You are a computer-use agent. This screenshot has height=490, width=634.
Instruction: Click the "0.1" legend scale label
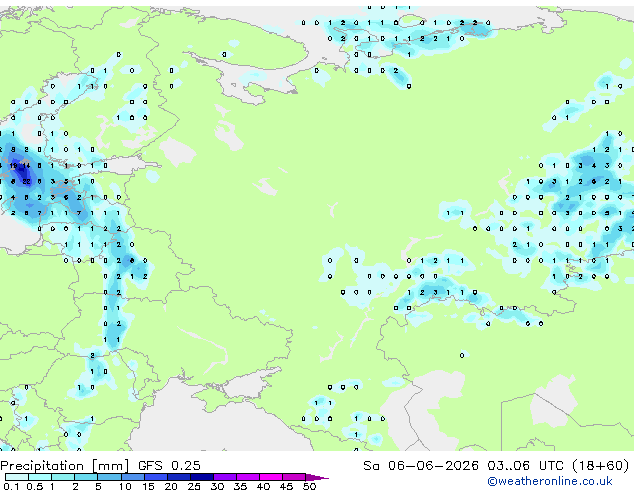tap(11, 486)
